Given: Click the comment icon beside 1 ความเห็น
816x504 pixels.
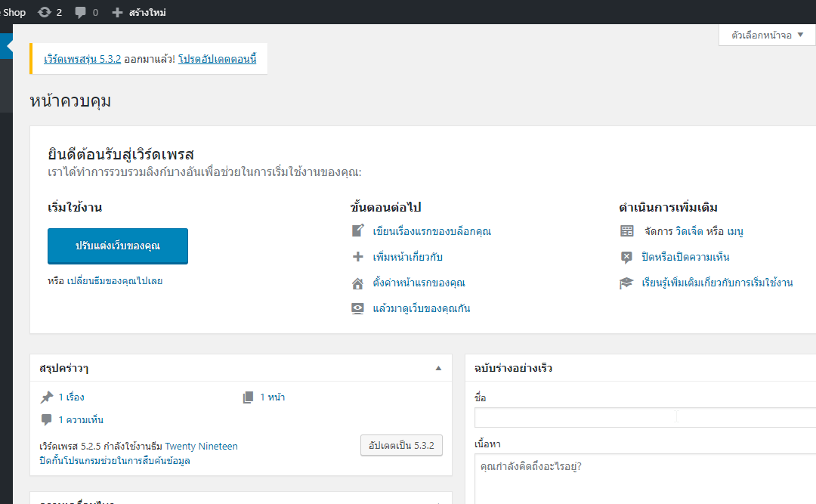Looking at the screenshot, I should click(x=46, y=419).
